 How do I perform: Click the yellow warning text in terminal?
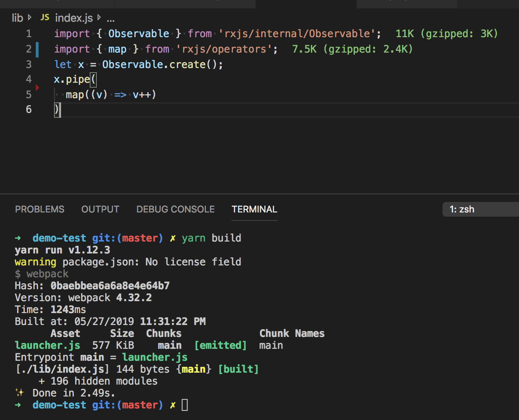pyautogui.click(x=35, y=262)
